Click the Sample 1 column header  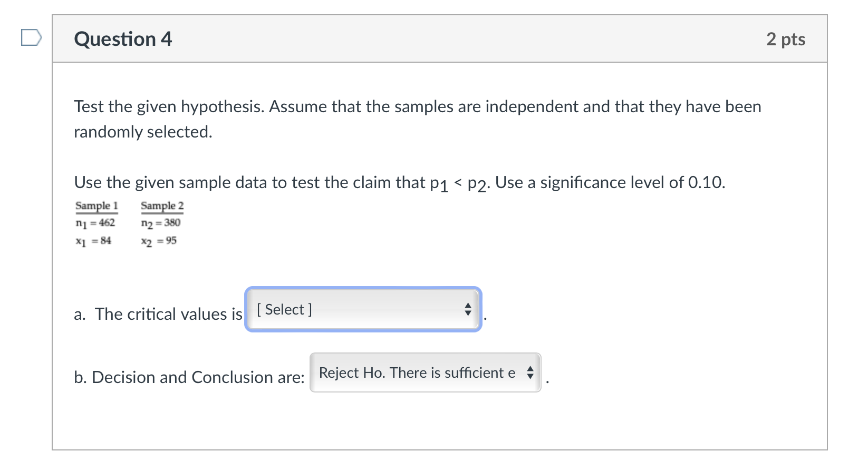pos(97,205)
